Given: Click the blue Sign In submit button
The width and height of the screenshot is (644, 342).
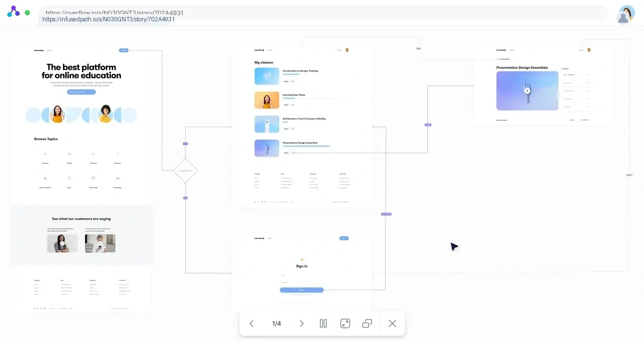Looking at the screenshot, I should (302, 290).
